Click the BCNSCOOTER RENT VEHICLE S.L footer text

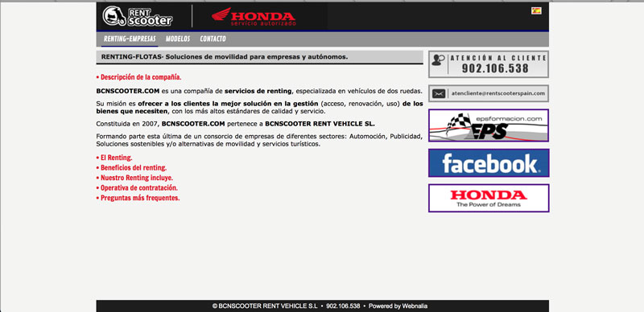pos(265,306)
